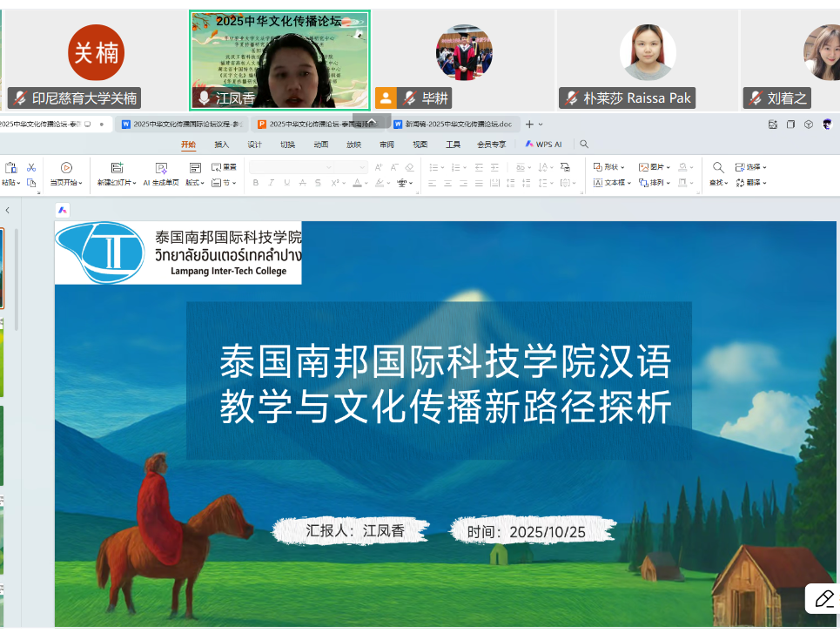Open the 设计 ribbon tab
Viewport: 840px width, 633px height.
(x=254, y=145)
